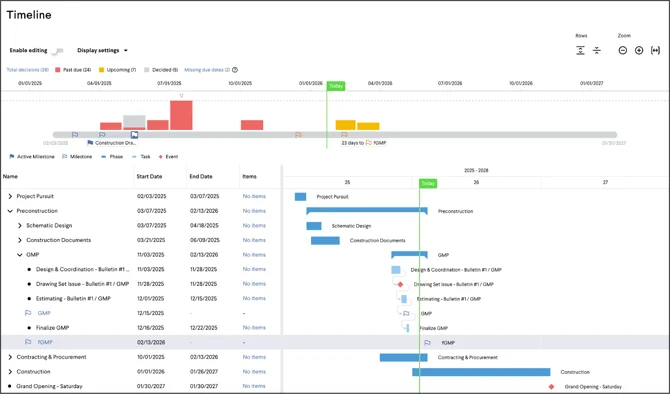Select the fGMP milestone row link
This screenshot has width=670, height=394.
click(x=45, y=342)
